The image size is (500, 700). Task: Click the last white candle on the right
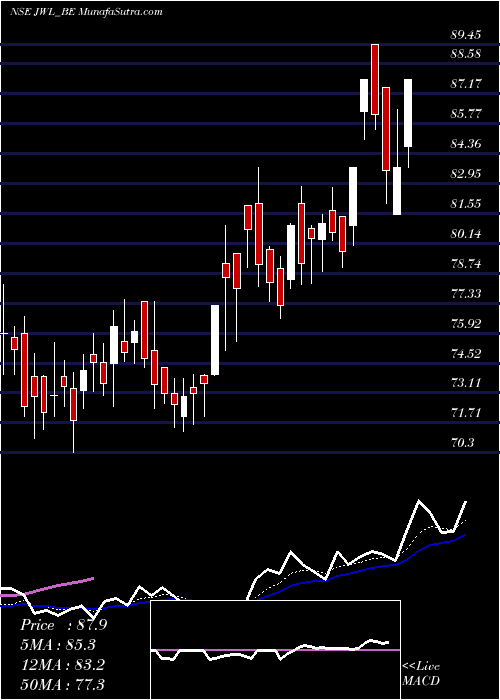point(408,112)
